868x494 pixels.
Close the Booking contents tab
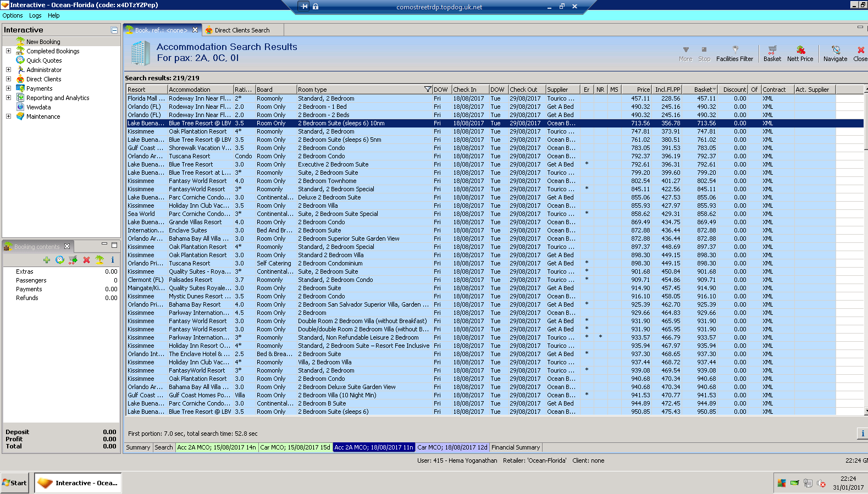[67, 246]
